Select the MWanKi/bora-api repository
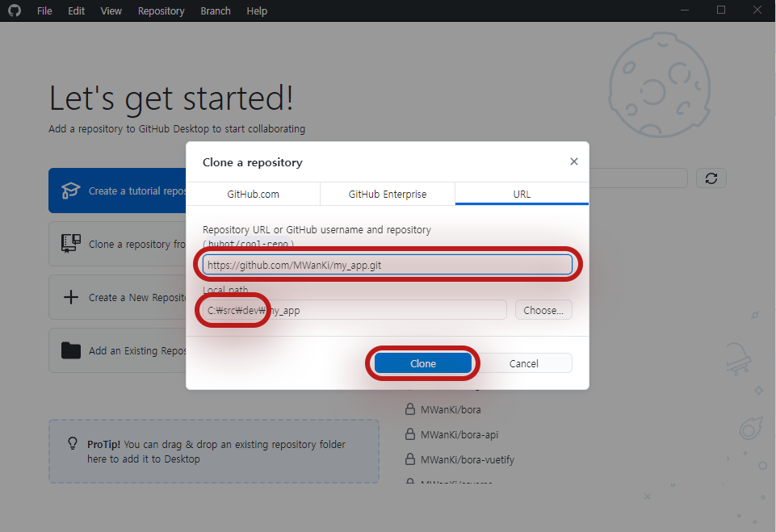The image size is (776, 532). 459,434
